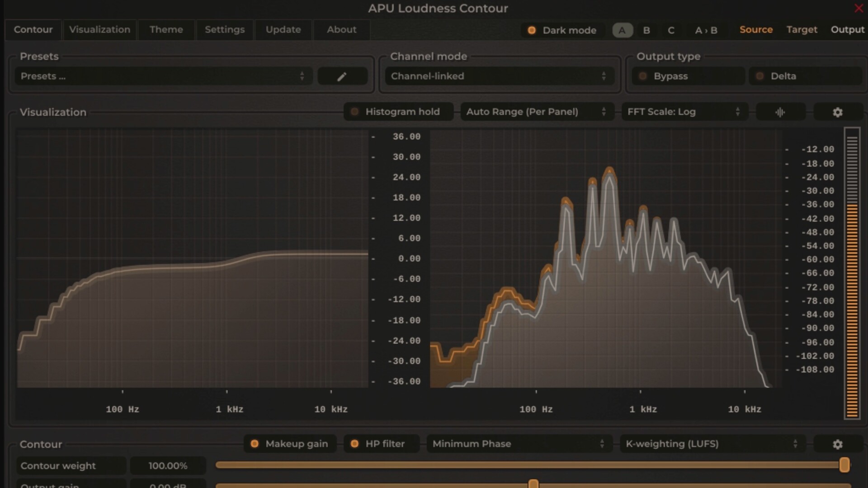
Task: Open Contour section gear settings
Action: (838, 444)
